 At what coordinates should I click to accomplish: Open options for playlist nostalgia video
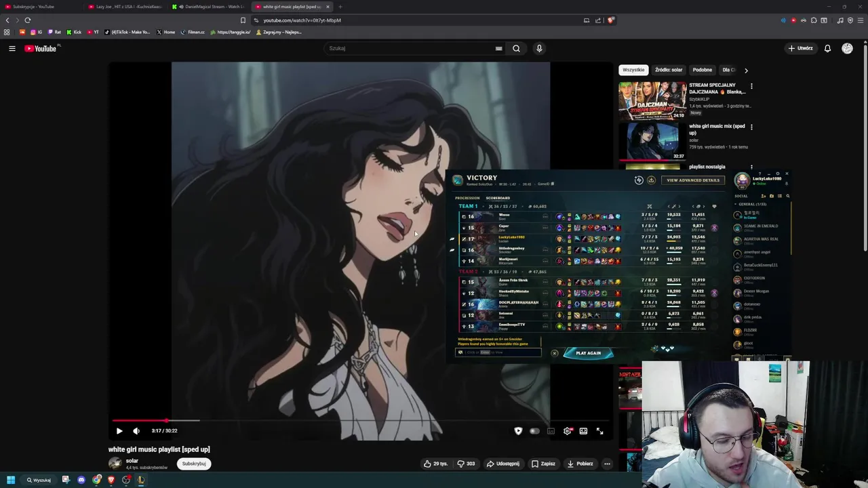pyautogui.click(x=751, y=167)
